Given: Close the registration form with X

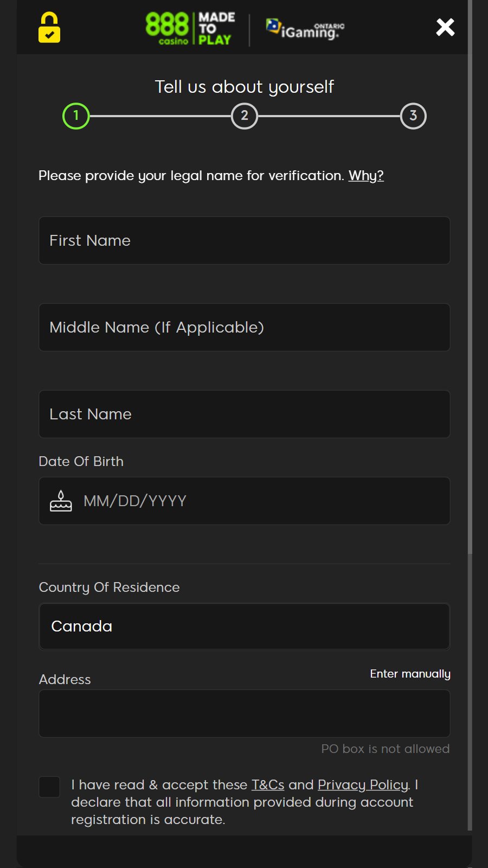Looking at the screenshot, I should click(x=445, y=27).
